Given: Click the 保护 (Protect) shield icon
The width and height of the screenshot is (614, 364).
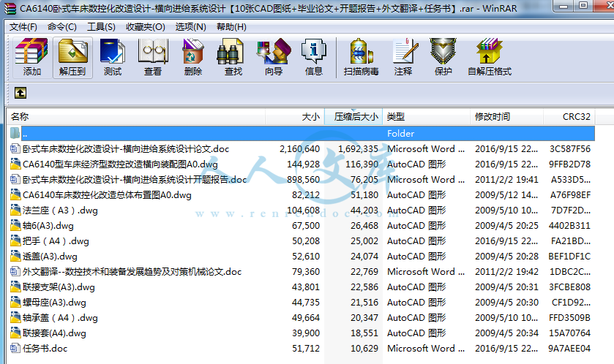Looking at the screenshot, I should [x=443, y=51].
